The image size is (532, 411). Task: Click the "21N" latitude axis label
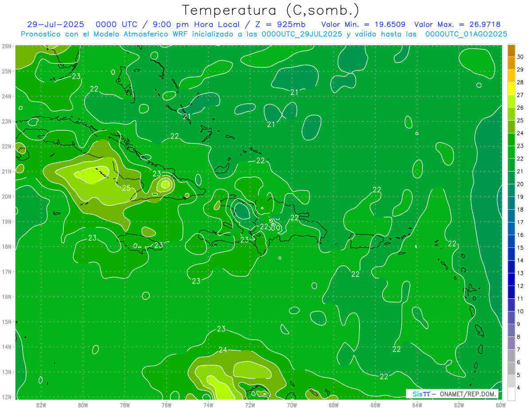[x=7, y=172]
